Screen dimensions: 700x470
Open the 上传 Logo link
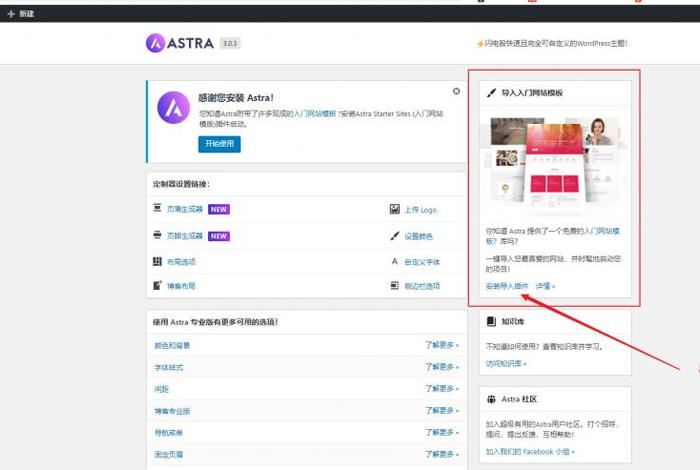[421, 210]
